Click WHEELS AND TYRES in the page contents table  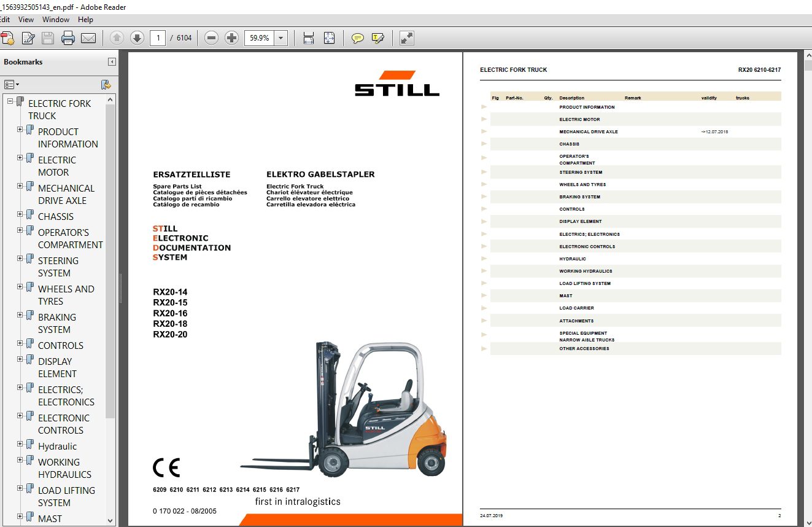coord(582,185)
